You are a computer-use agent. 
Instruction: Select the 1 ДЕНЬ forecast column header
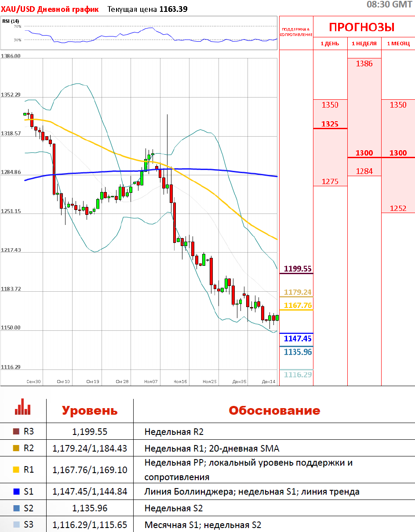pyautogui.click(x=330, y=43)
